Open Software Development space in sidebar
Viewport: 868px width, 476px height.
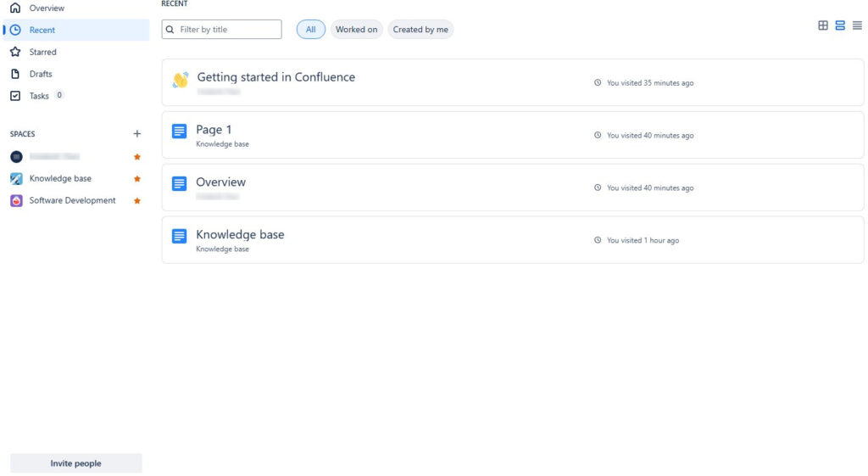click(72, 200)
